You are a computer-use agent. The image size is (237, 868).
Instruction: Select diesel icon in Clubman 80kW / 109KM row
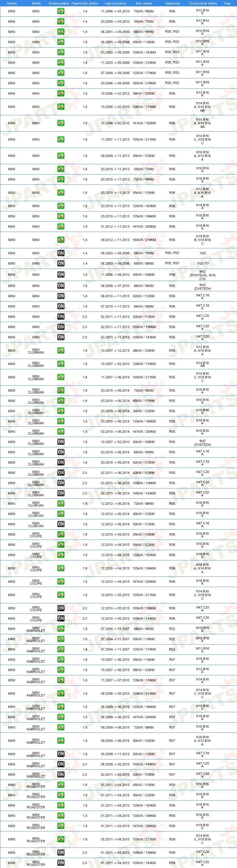(x=61, y=442)
